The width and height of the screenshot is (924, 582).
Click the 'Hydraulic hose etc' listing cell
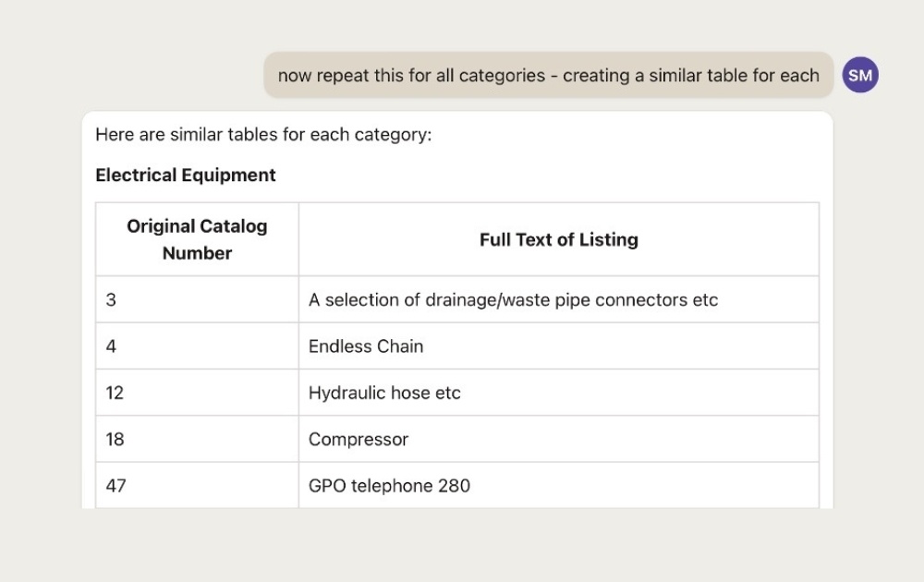point(559,393)
